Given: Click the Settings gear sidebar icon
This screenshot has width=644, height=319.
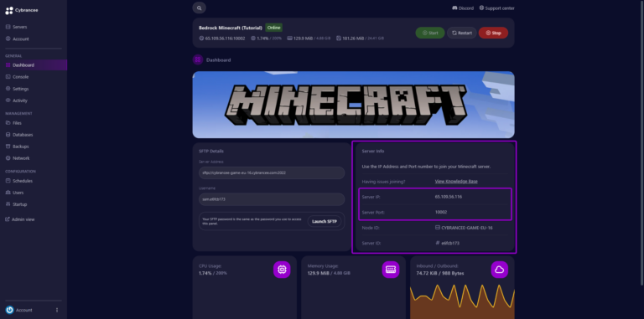Looking at the screenshot, I should pos(8,89).
